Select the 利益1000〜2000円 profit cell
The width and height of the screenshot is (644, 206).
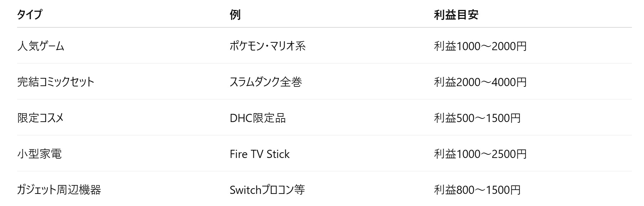480,46
